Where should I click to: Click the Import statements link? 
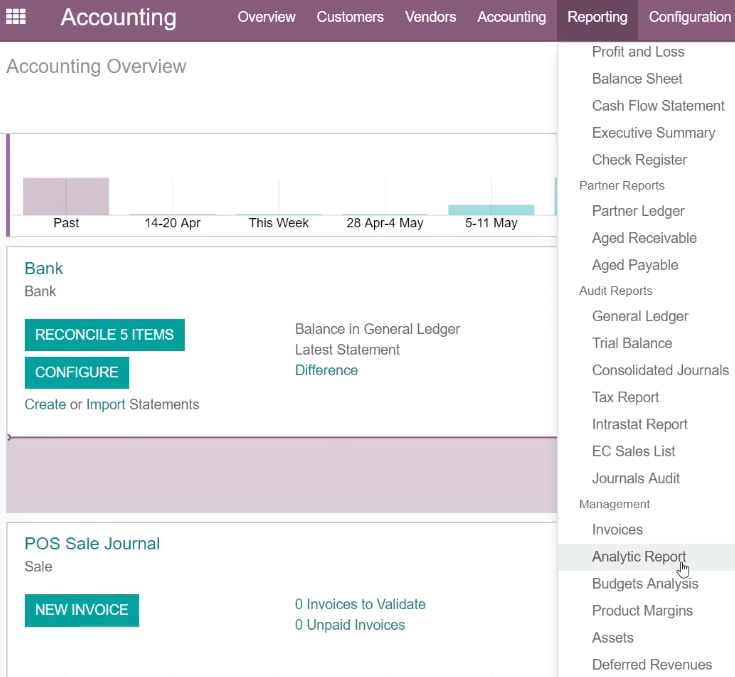105,404
